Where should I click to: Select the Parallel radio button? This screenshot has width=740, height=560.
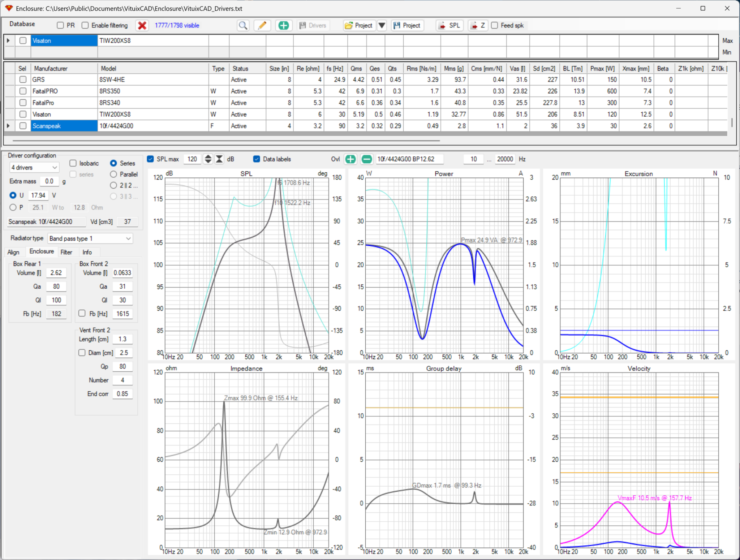[113, 175]
